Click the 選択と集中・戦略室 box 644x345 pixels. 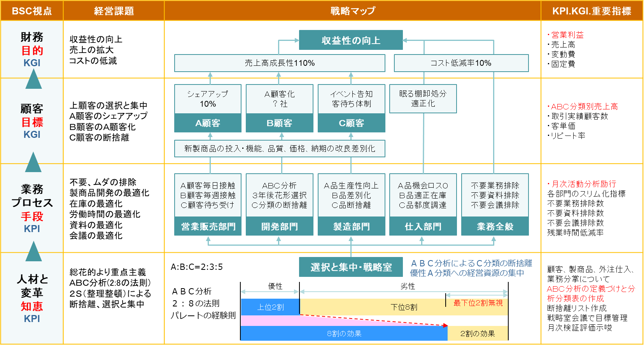[351, 267]
